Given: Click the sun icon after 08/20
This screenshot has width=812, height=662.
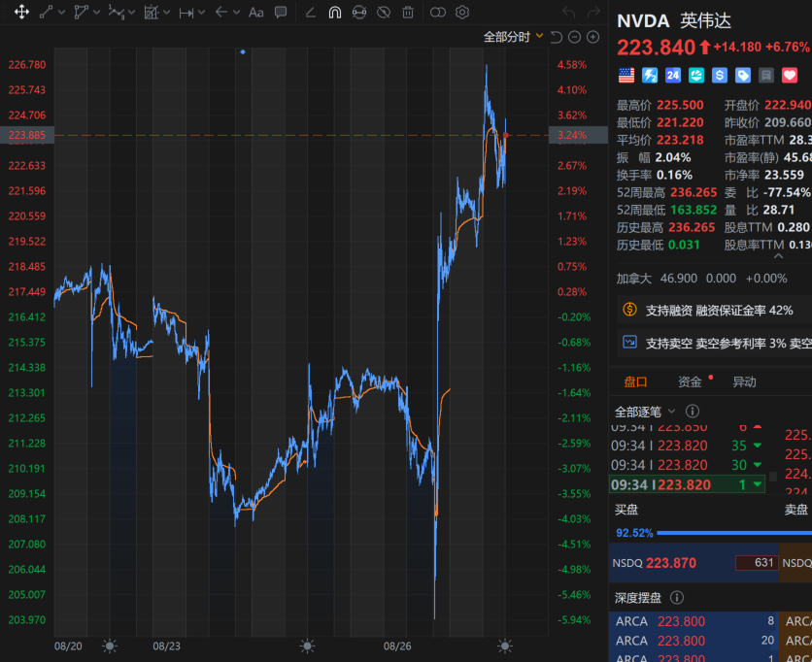Looking at the screenshot, I should 109,645.
